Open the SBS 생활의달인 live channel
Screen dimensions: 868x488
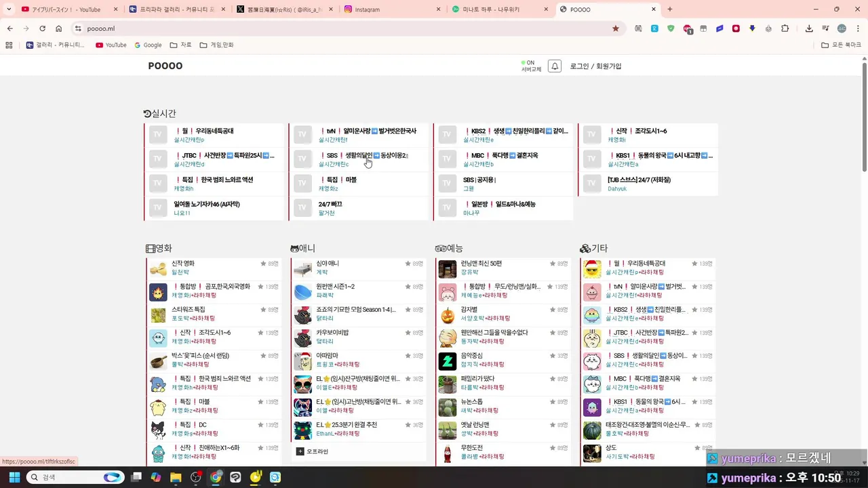(360, 159)
